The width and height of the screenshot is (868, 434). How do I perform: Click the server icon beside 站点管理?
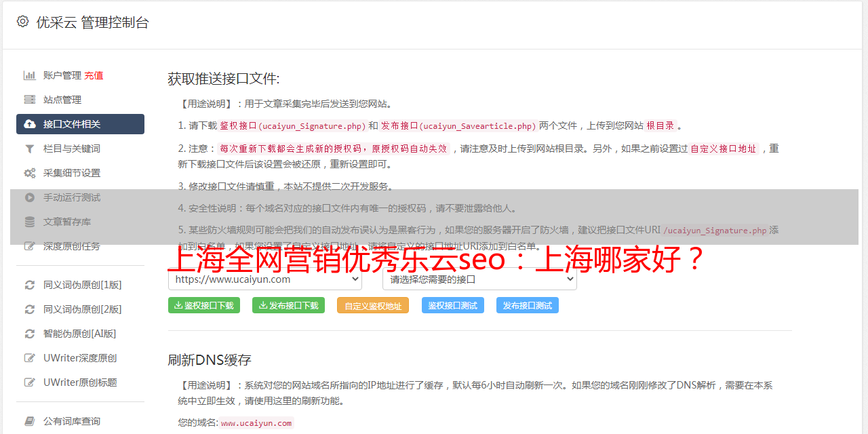pyautogui.click(x=30, y=100)
